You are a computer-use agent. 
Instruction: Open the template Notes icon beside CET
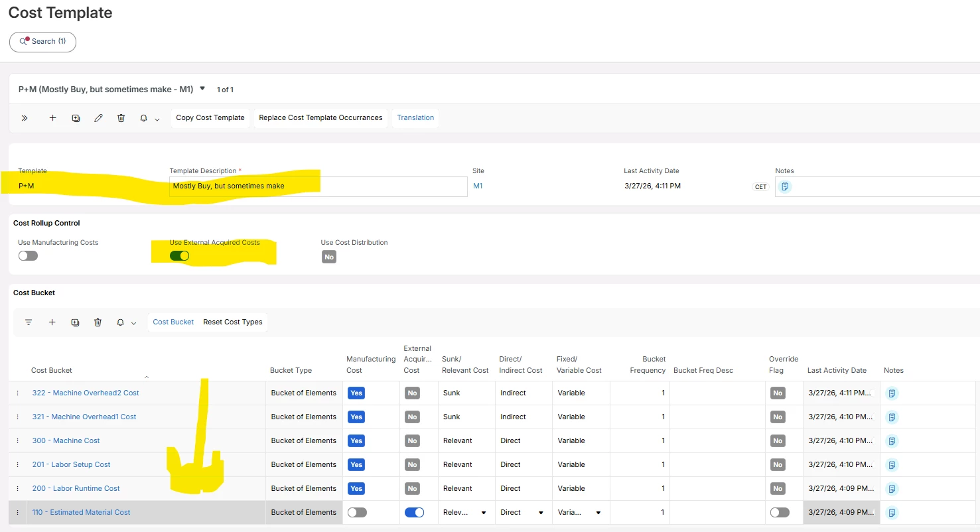pos(785,186)
